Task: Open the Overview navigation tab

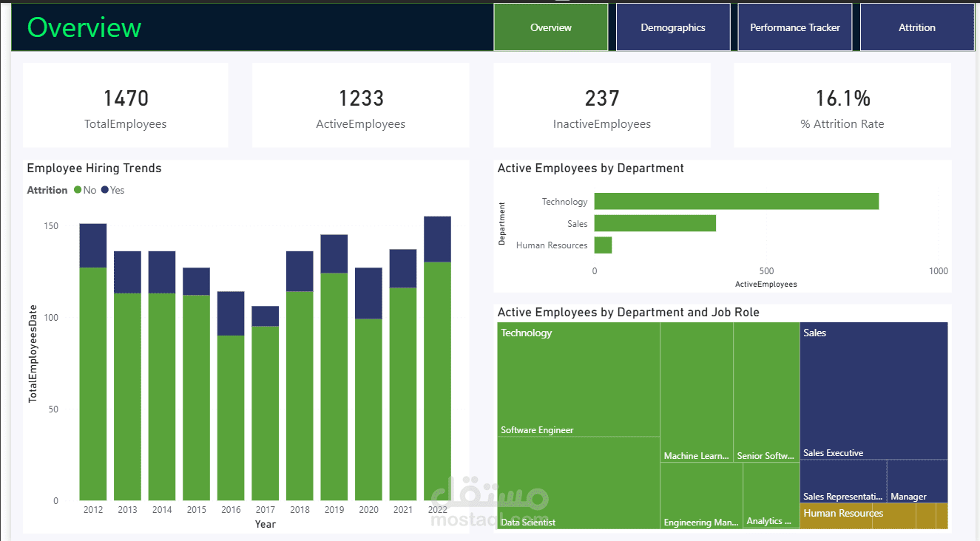Action: pos(551,27)
